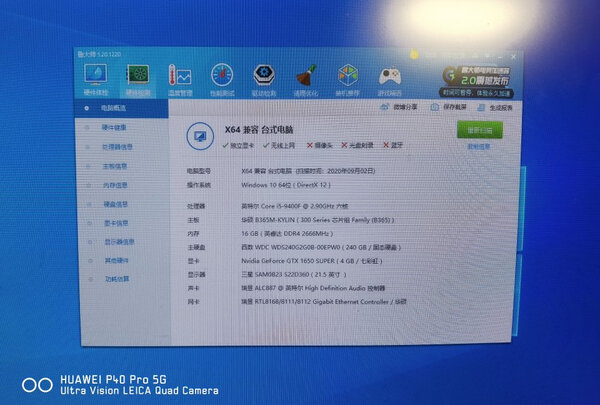Click the computer model value with scan date
The width and height of the screenshot is (600, 405).
tap(308, 171)
